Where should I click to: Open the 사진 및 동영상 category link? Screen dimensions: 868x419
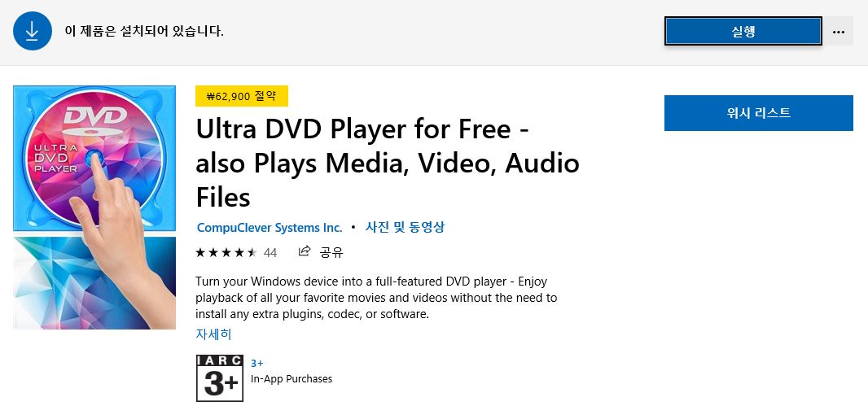[x=406, y=227]
